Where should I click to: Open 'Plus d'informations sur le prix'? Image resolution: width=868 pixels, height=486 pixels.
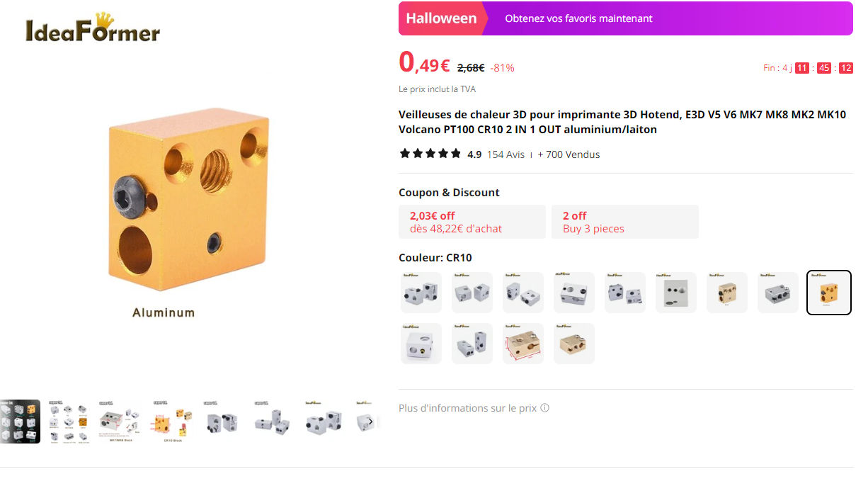tap(467, 408)
